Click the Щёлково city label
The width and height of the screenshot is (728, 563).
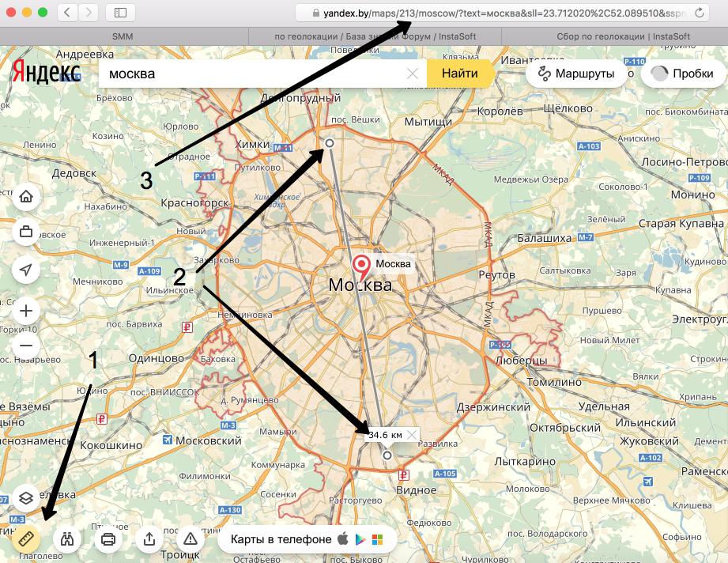coord(568,108)
